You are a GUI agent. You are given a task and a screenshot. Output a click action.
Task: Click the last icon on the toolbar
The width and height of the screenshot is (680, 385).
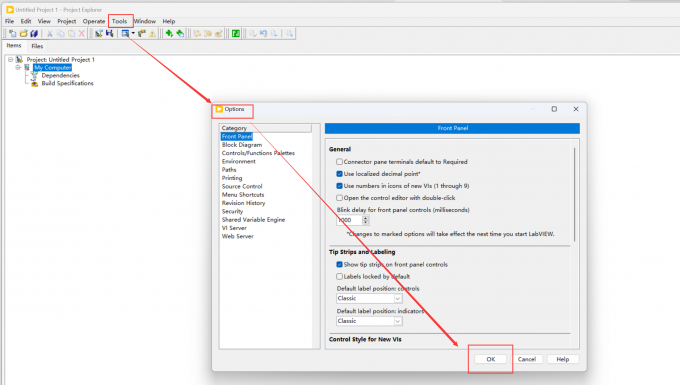point(289,33)
